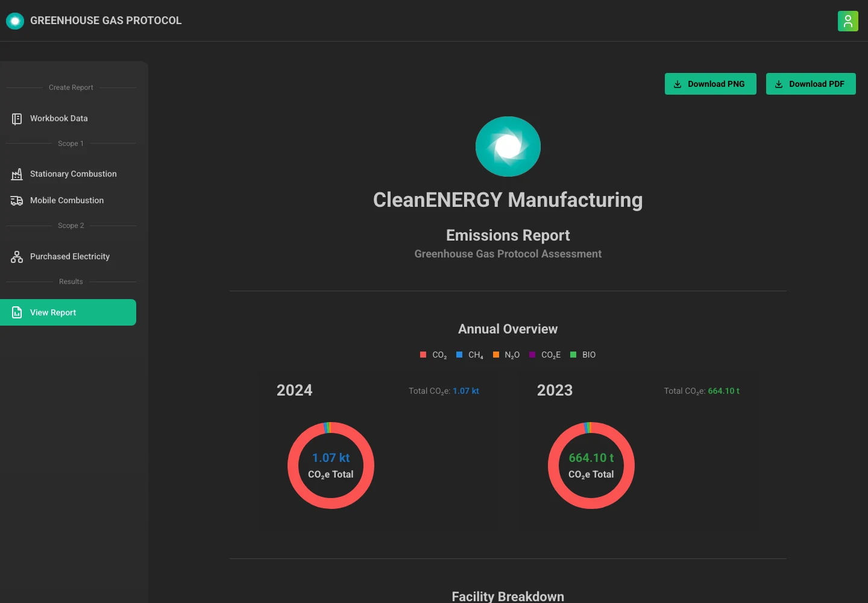Click the Create Report sidebar label
Screen dimensions: 868x603
pos(71,87)
